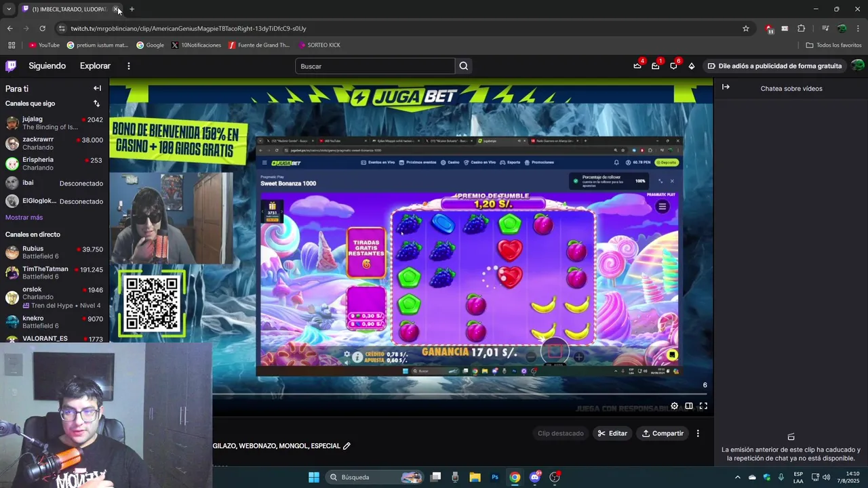Open Twitch top nav three-dot menu
This screenshot has height=488, width=868.
tap(128, 66)
